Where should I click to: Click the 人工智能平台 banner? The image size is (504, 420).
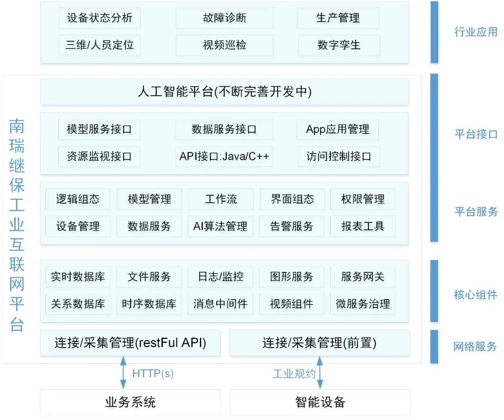(x=224, y=92)
